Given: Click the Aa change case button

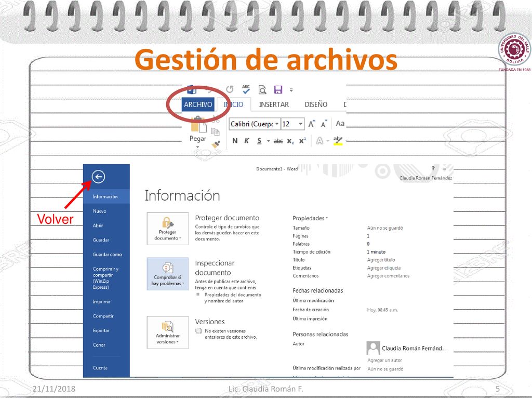Looking at the screenshot, I should point(340,124).
